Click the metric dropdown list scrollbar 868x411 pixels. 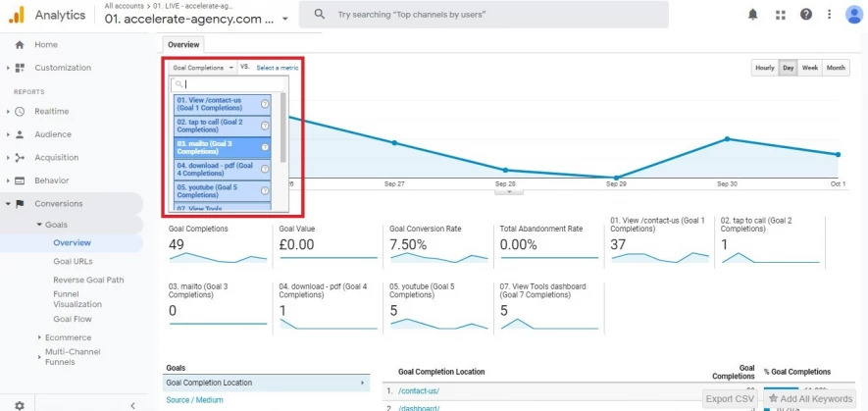point(283,128)
